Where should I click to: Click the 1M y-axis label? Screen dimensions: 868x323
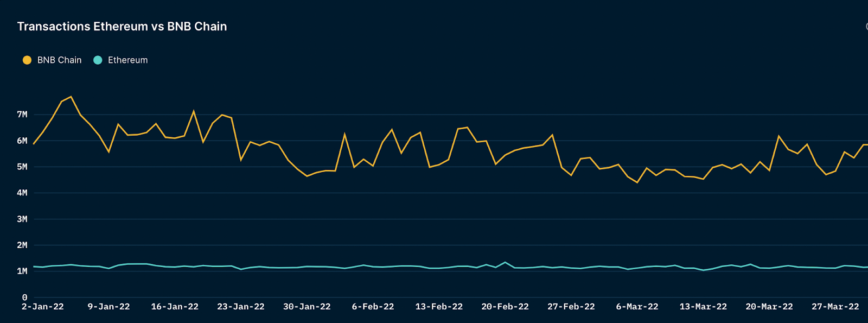click(x=22, y=271)
